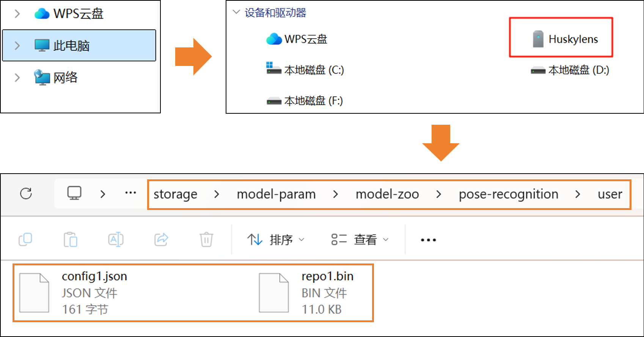
Task: Select the config1.json file
Action: [x=74, y=293]
